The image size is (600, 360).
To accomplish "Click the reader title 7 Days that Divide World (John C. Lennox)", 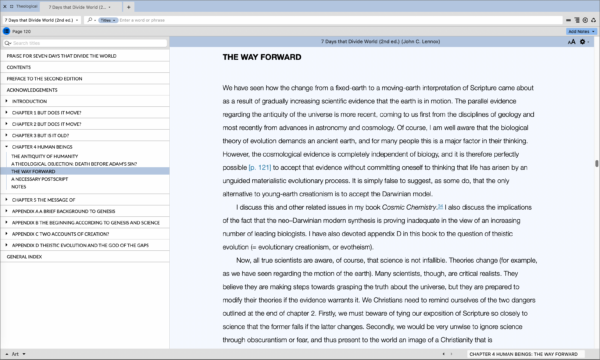I will pos(380,41).
